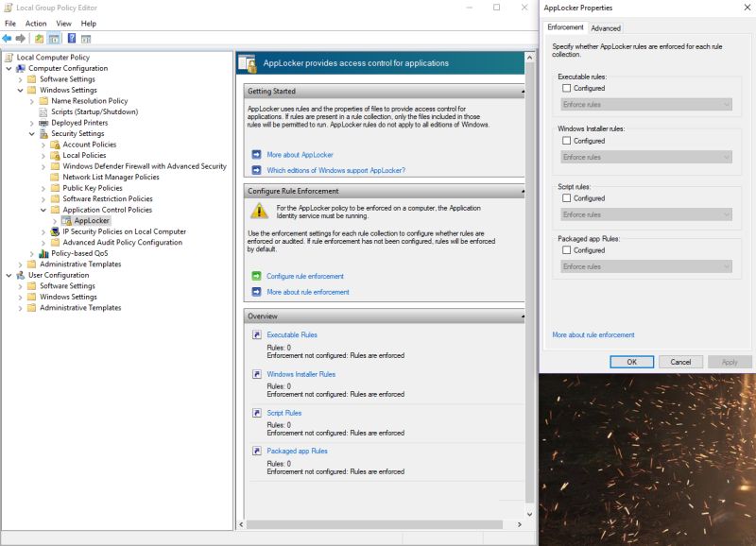Select the Script Rules icon in Overview
This screenshot has width=756, height=546.
[x=255, y=415]
